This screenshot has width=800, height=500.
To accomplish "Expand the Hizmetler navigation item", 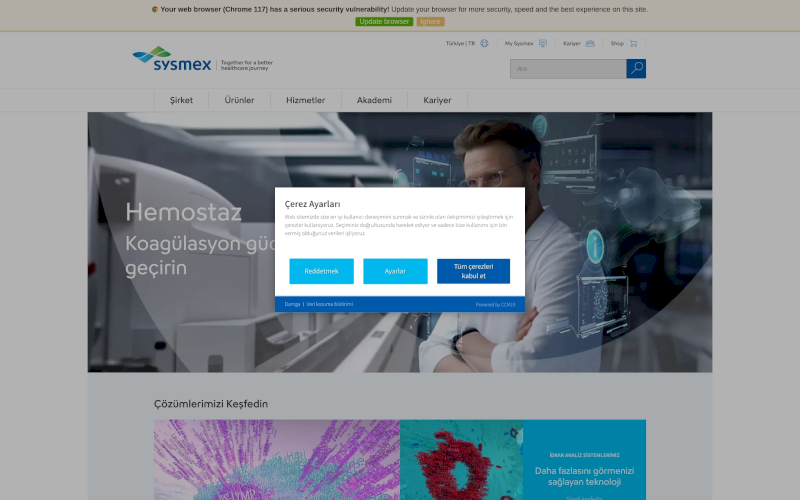I will tap(305, 100).
